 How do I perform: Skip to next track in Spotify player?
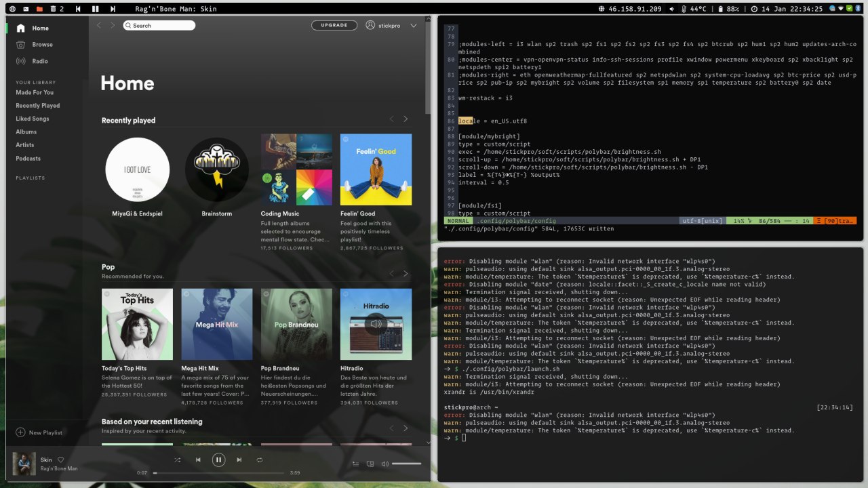coord(239,460)
